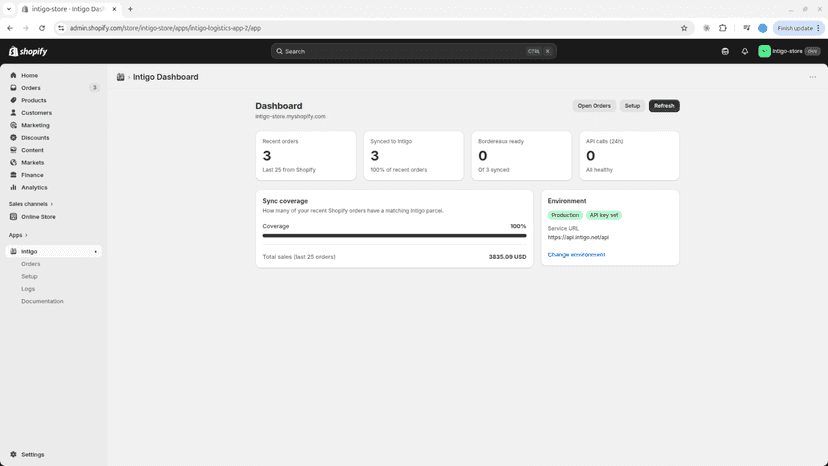The width and height of the screenshot is (828, 466).
Task: Click the Analytics bar chart icon
Action: [13, 187]
